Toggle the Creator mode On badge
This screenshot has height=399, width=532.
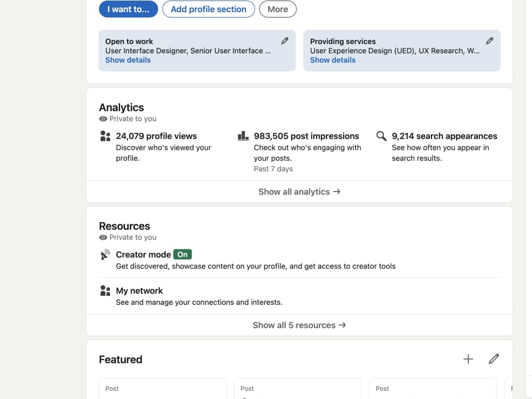pyautogui.click(x=182, y=254)
